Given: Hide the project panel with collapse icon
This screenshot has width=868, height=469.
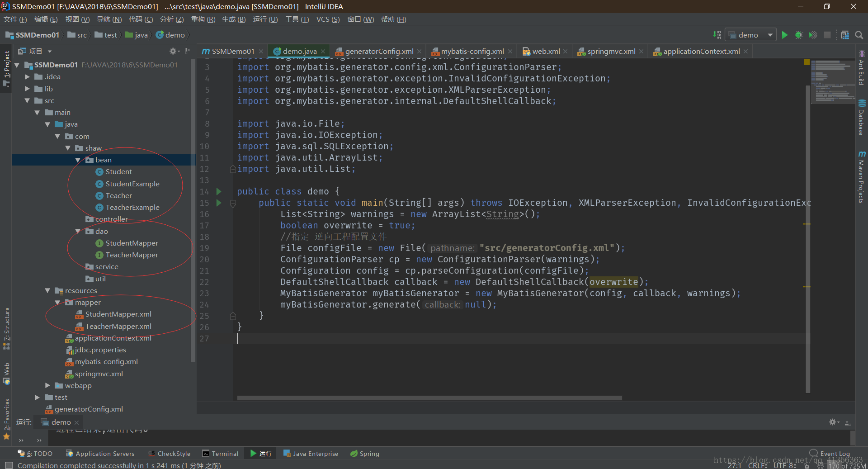Looking at the screenshot, I should (x=189, y=51).
